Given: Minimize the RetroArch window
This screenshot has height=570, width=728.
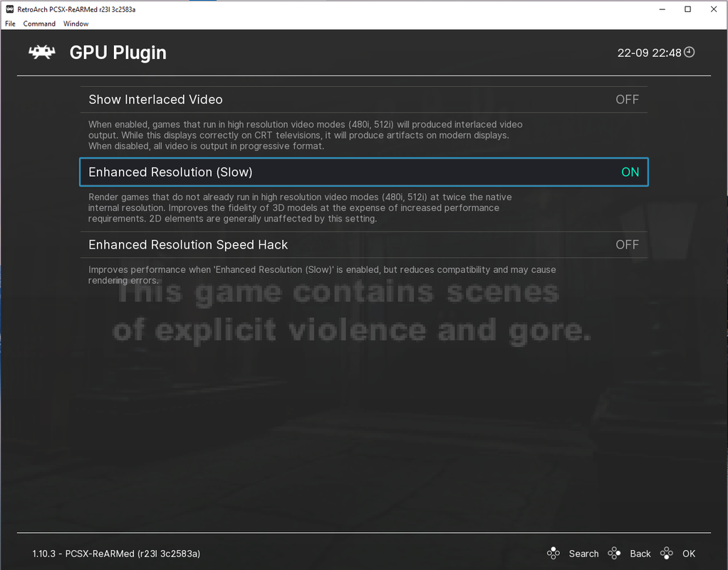Looking at the screenshot, I should 662,9.
